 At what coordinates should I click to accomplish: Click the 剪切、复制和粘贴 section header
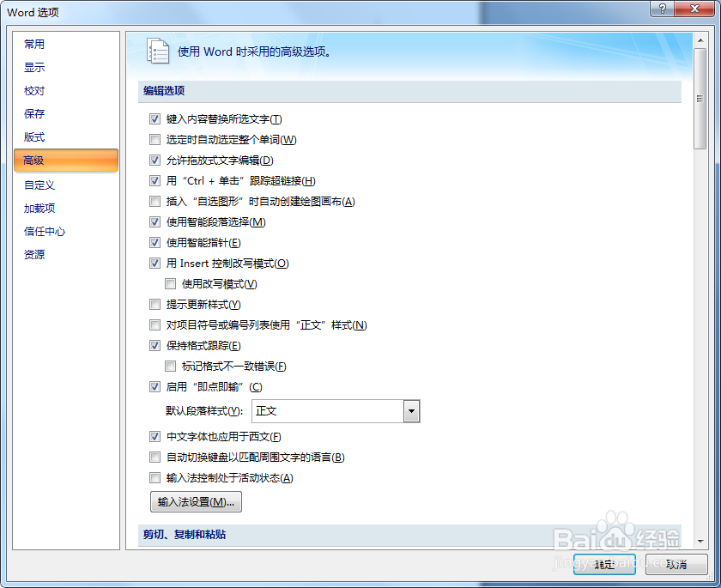coord(409,534)
